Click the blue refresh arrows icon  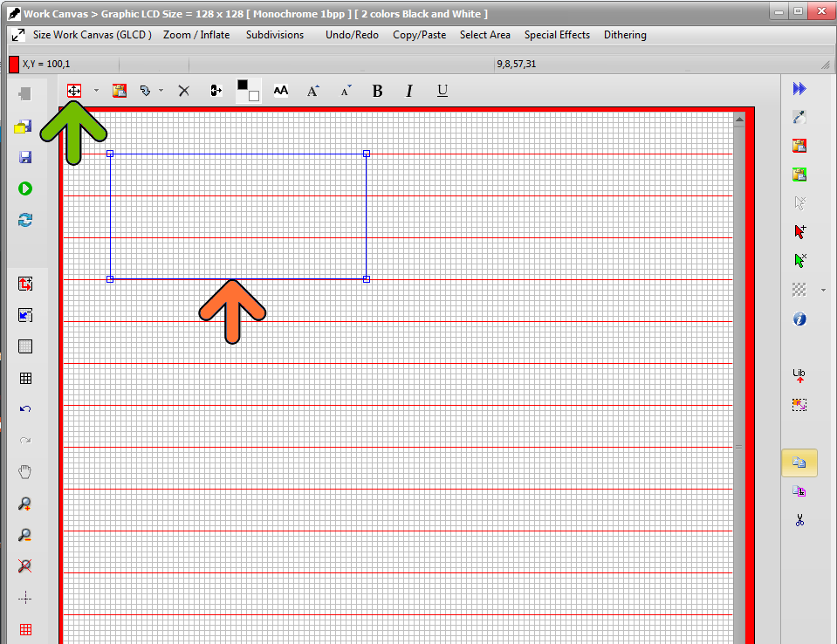25,220
